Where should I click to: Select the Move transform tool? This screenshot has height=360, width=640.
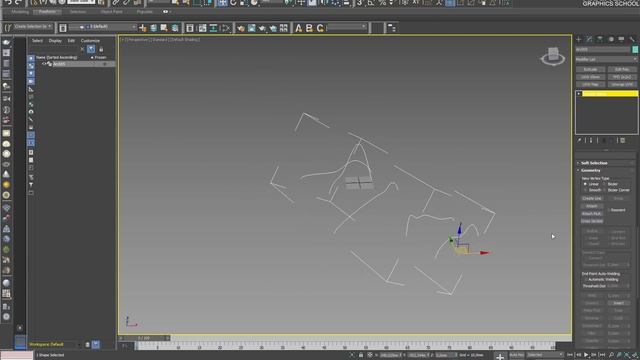point(222,3)
